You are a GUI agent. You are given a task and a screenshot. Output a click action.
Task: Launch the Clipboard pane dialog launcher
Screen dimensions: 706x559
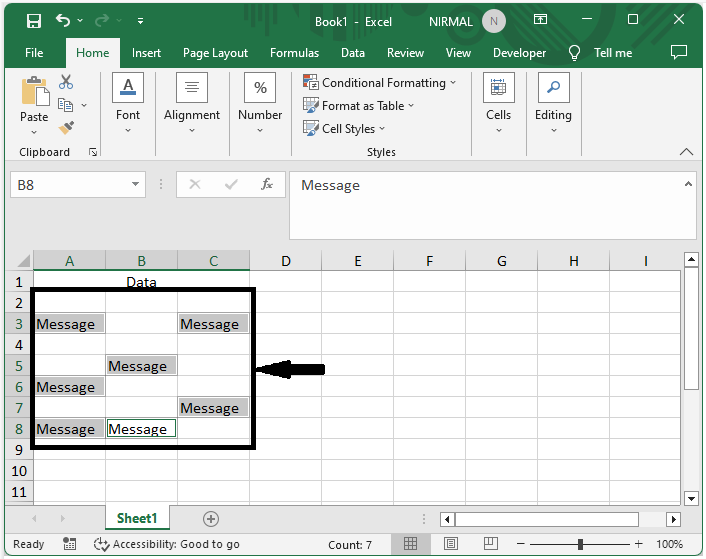point(93,152)
